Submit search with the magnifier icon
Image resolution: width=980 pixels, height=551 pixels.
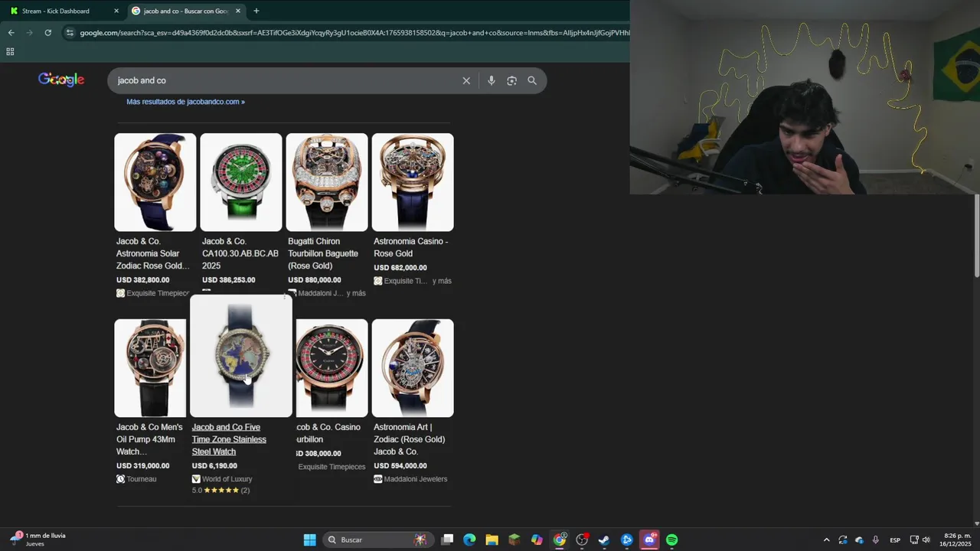coord(532,80)
